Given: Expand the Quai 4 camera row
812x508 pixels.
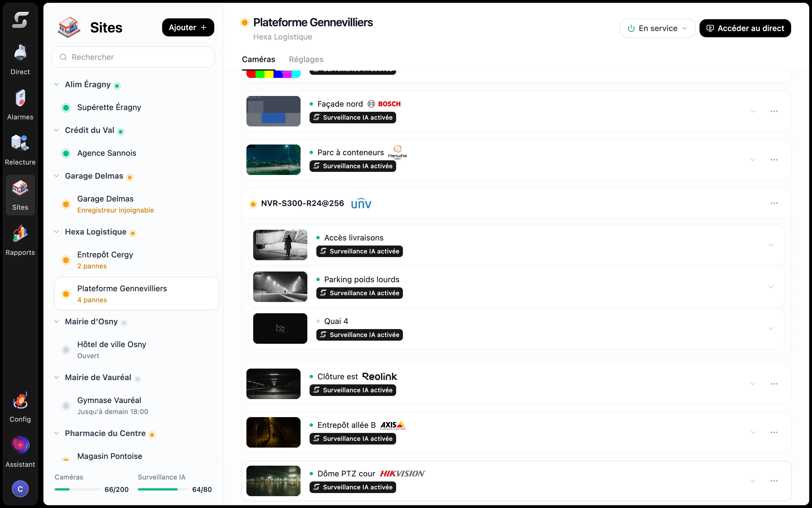Looking at the screenshot, I should pos(771,328).
